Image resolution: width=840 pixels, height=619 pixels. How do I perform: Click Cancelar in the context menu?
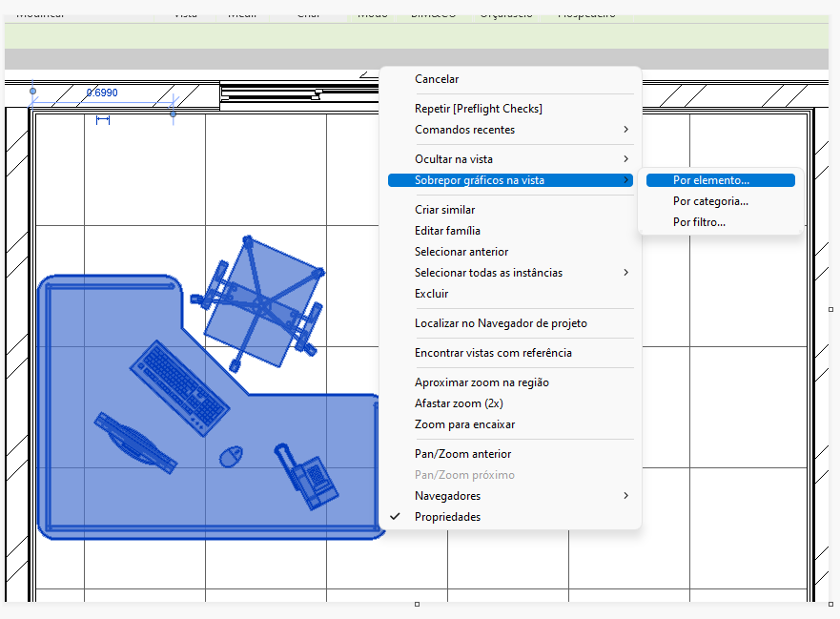(437, 79)
